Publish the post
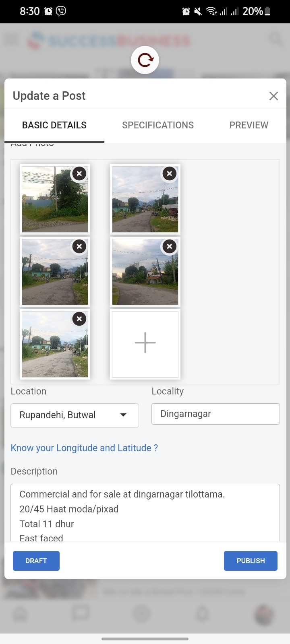Viewport: 290px width, 644px height. [x=251, y=561]
